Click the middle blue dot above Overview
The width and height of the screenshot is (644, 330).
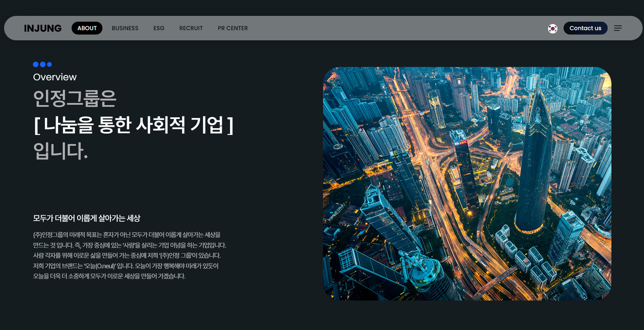pos(43,64)
